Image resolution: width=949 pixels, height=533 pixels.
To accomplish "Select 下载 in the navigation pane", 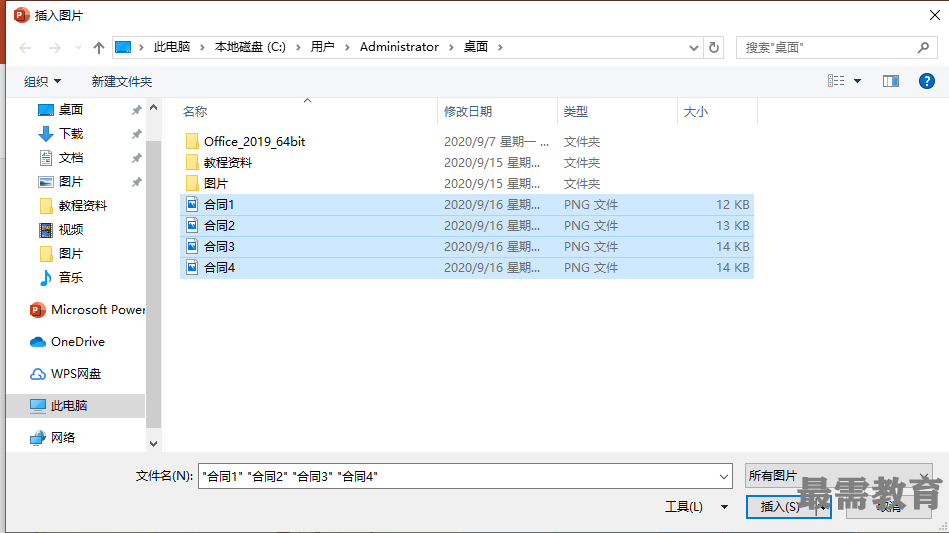I will click(71, 134).
